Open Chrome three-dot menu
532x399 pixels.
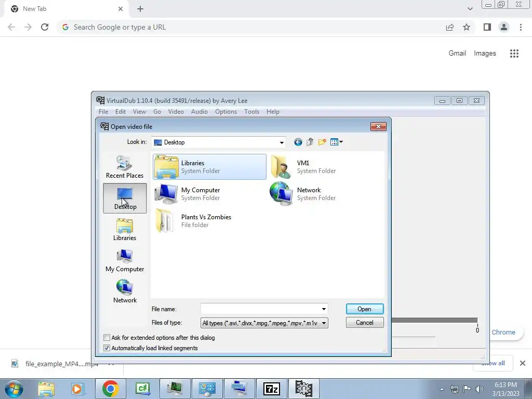pyautogui.click(x=521, y=27)
